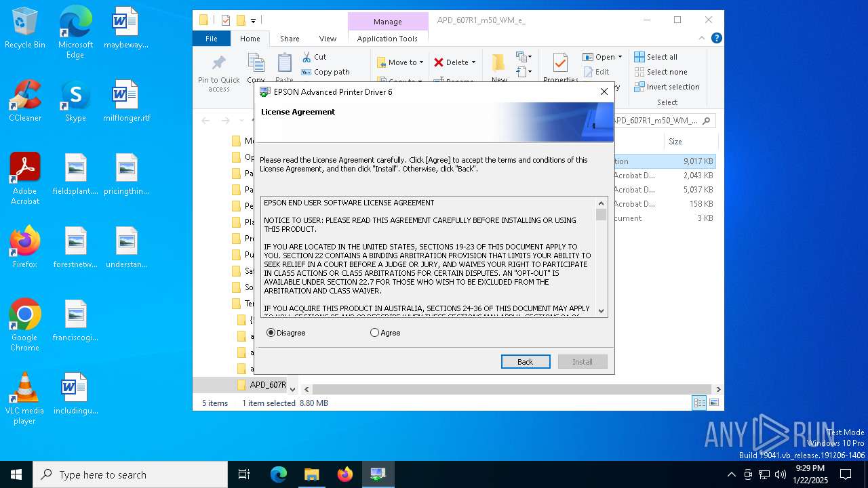Switch to Large icons view layout icon
The image size is (868, 488).
[x=713, y=403]
